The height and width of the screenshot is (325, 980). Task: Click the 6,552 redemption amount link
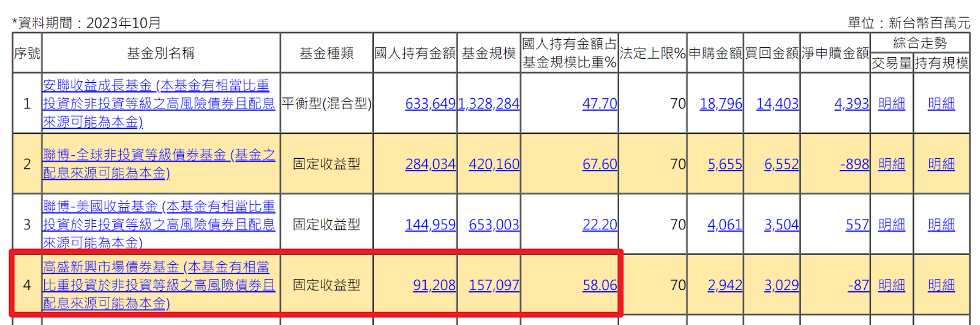[782, 164]
